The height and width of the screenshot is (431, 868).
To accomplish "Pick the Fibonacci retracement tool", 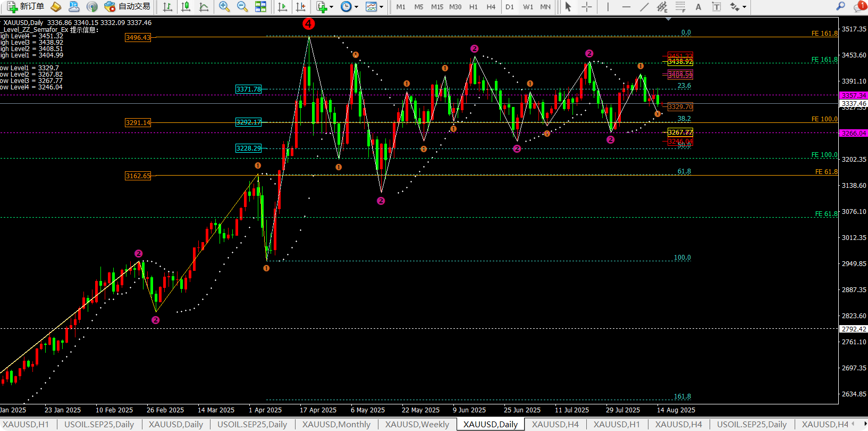I will (680, 7).
